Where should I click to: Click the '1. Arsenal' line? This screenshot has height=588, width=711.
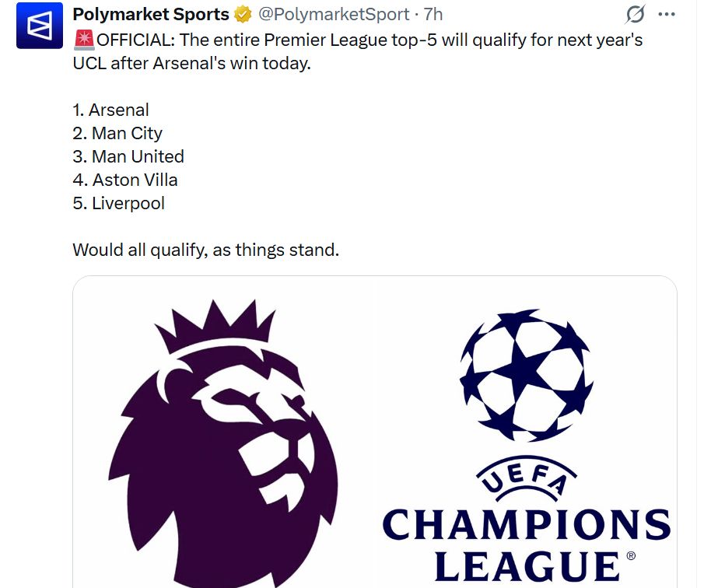pyautogui.click(x=110, y=110)
